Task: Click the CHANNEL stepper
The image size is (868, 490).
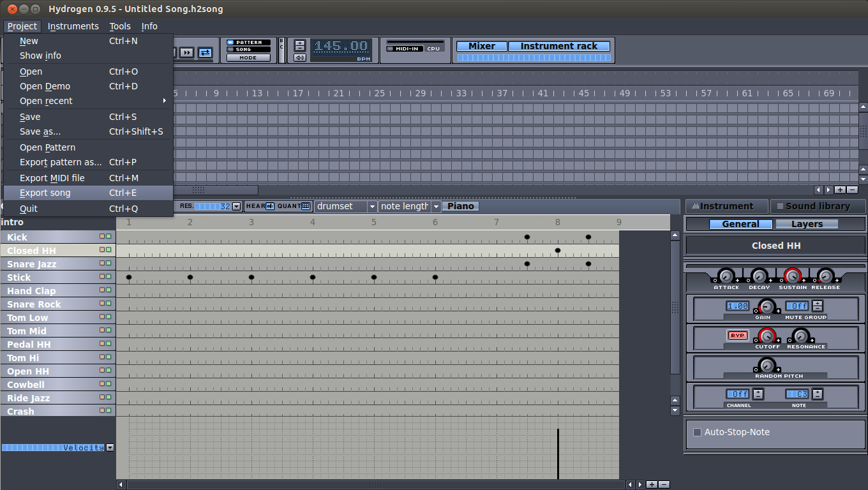Action: [758, 394]
